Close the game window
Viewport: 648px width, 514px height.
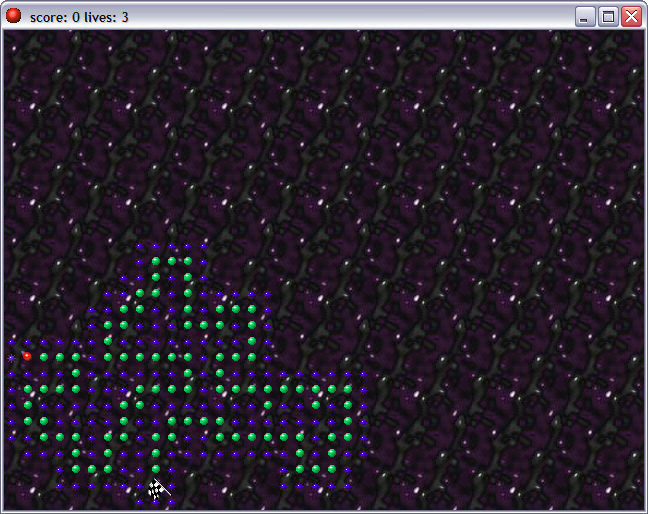(x=631, y=17)
